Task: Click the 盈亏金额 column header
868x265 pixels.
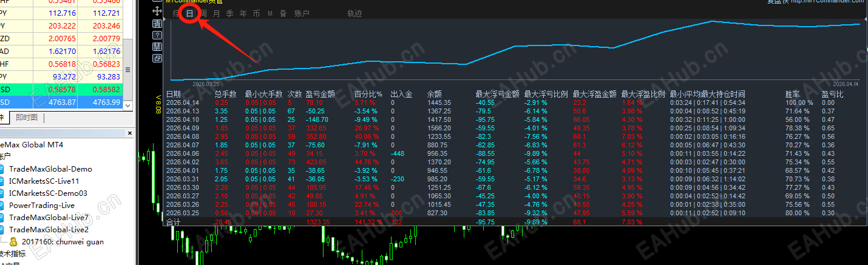Action: point(320,95)
